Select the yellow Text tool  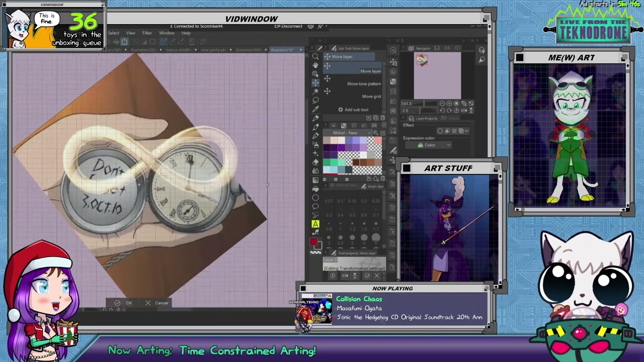tap(315, 224)
